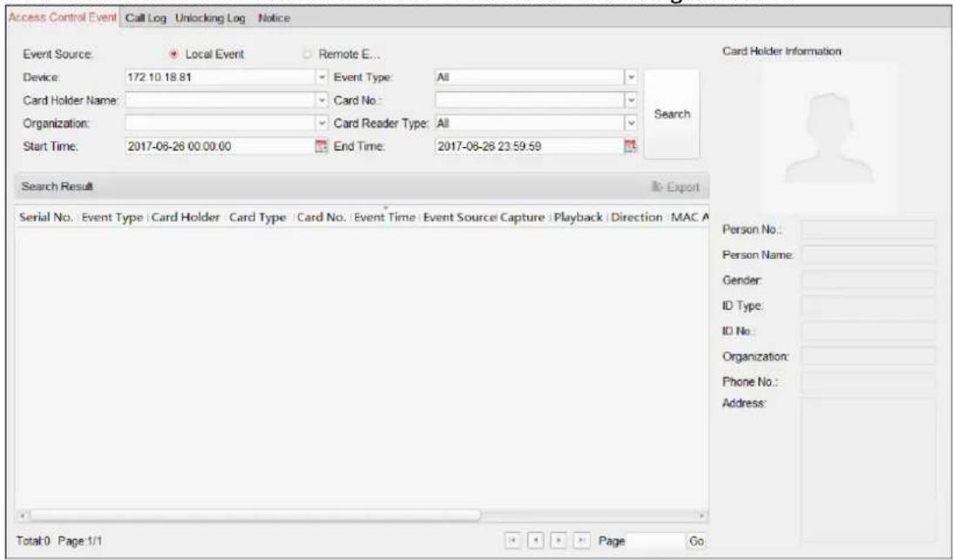954x560 pixels.
Task: Click the left scroll arrow of the results
Action: [x=23, y=516]
